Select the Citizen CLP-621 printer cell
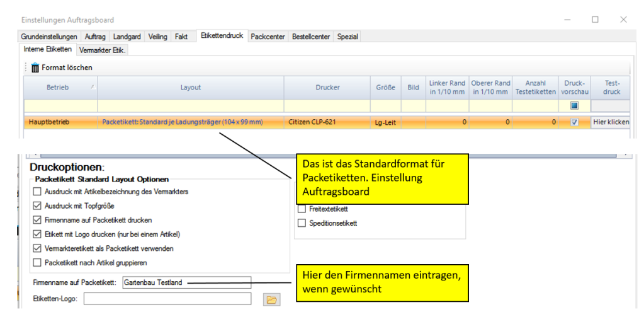 [x=313, y=122]
